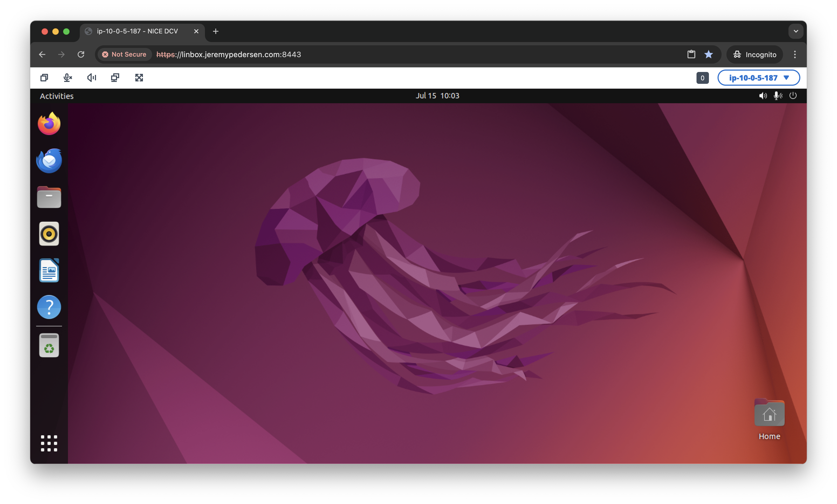The height and width of the screenshot is (504, 837).
Task: Open LibreOffice Writer from the dock
Action: tap(49, 270)
